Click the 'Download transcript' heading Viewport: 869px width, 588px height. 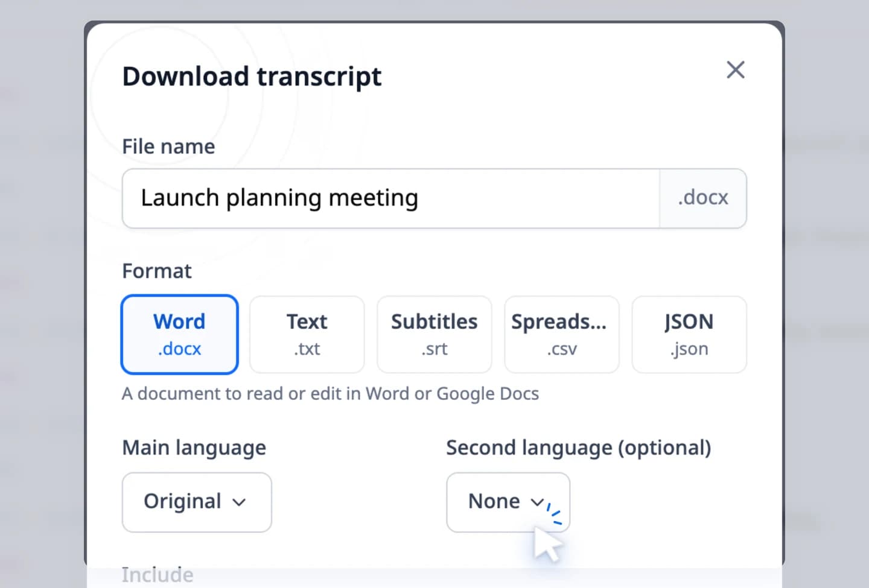(x=252, y=77)
